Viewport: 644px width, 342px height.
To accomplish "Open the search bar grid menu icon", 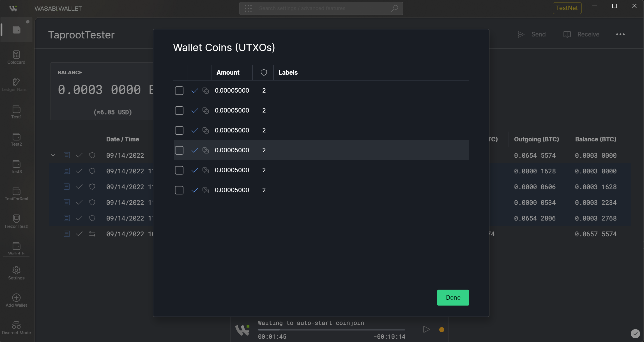I will (248, 8).
